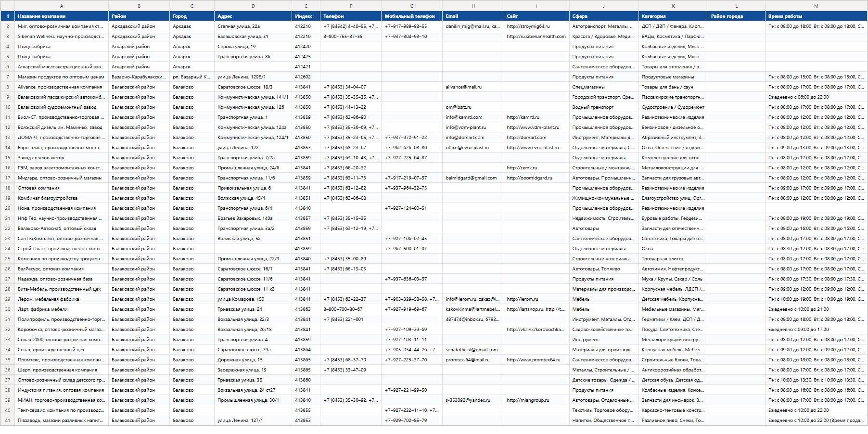This screenshot has width=868, height=434.
Task: Click postal index "412421"
Action: (x=306, y=66)
